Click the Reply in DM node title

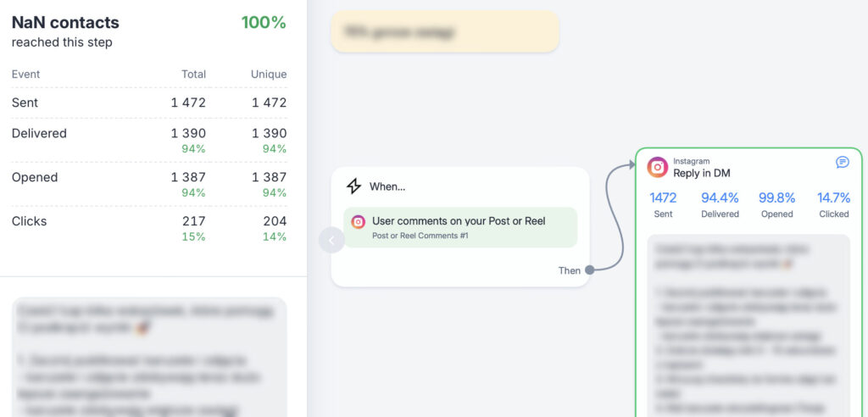(x=701, y=173)
